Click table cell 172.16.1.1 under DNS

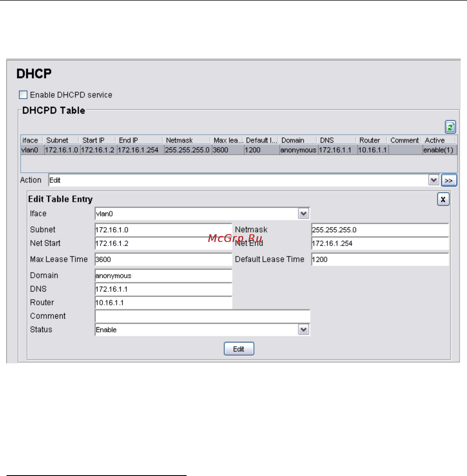(338, 150)
